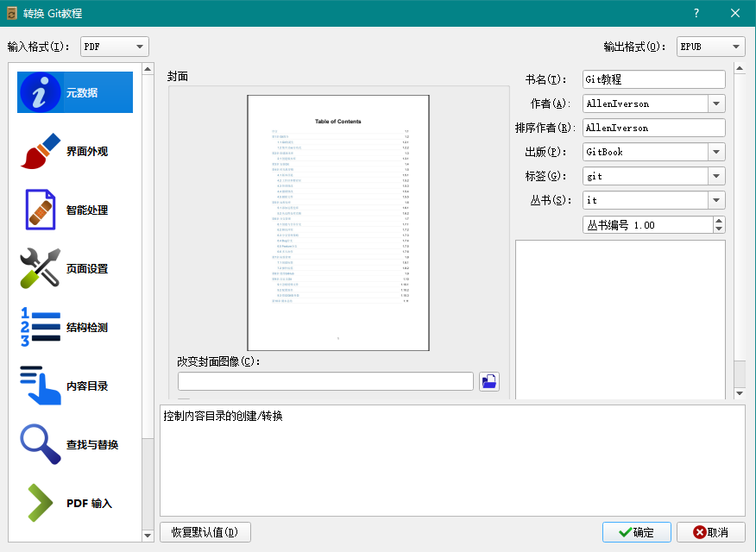
Task: Increase 丛书编号 with up arrow
Action: [719, 221]
